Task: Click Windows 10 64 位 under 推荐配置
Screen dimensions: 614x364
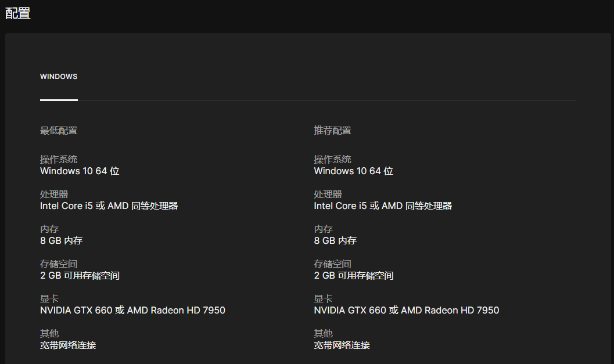Action: click(353, 171)
